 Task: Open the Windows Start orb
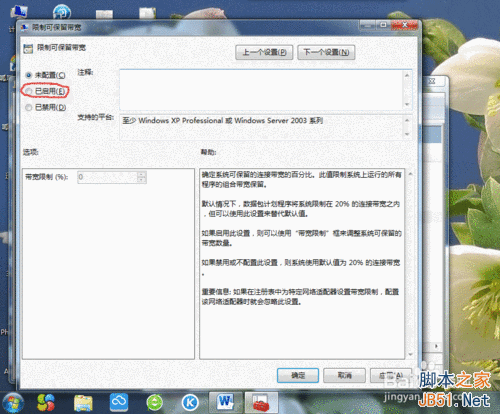click(12, 402)
